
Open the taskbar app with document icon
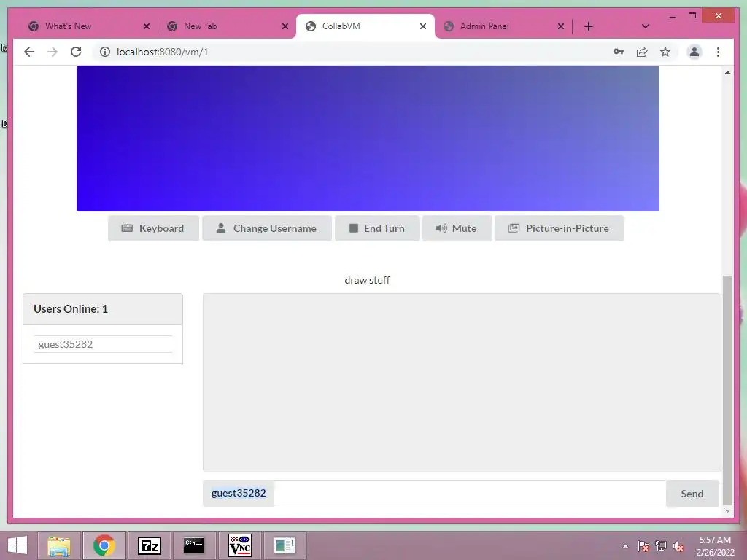pos(285,545)
